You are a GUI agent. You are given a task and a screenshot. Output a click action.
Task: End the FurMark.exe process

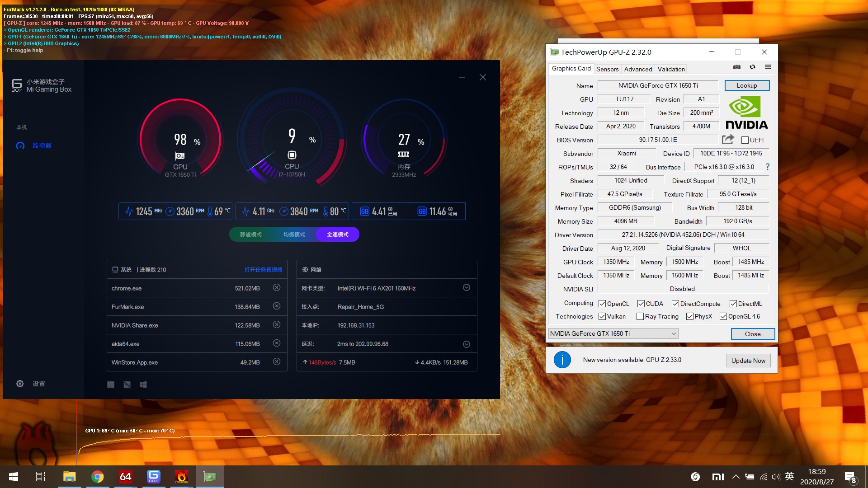click(277, 306)
